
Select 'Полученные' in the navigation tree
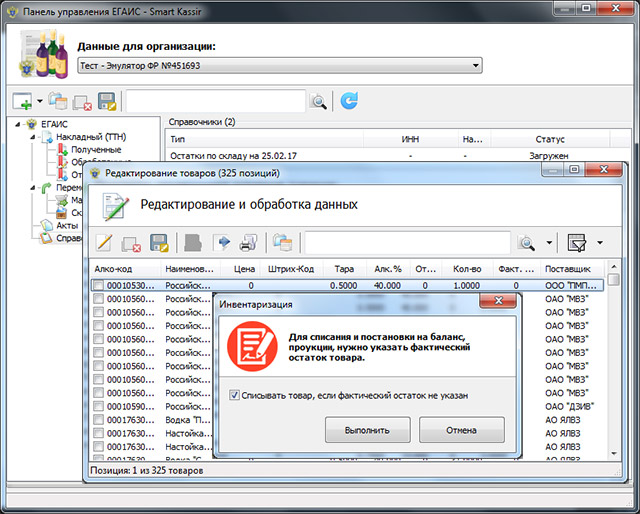96,149
